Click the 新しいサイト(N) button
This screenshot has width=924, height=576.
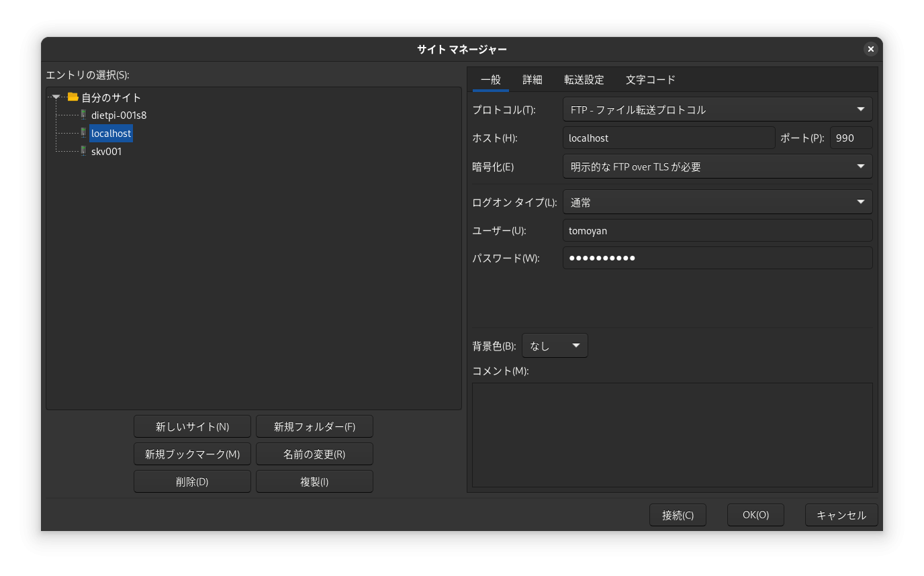pyautogui.click(x=192, y=426)
